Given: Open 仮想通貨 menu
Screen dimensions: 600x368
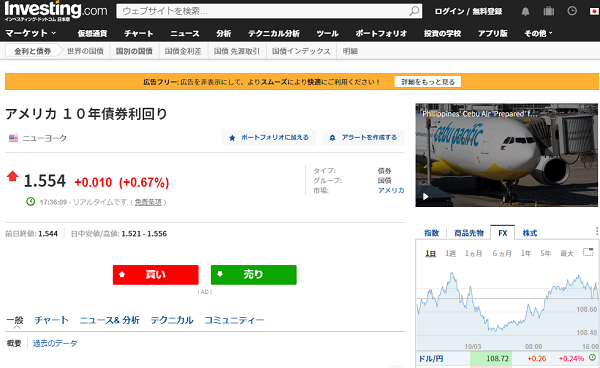Looking at the screenshot, I should [92, 33].
